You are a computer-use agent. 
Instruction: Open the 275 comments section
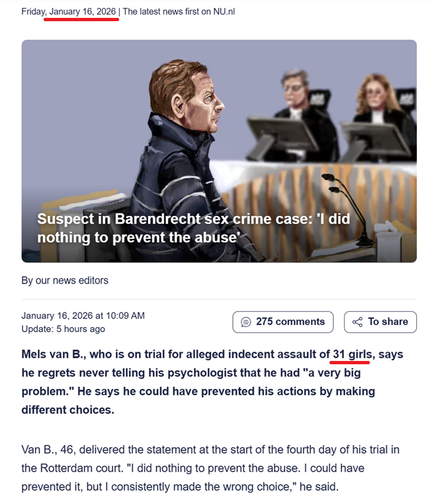tap(282, 322)
